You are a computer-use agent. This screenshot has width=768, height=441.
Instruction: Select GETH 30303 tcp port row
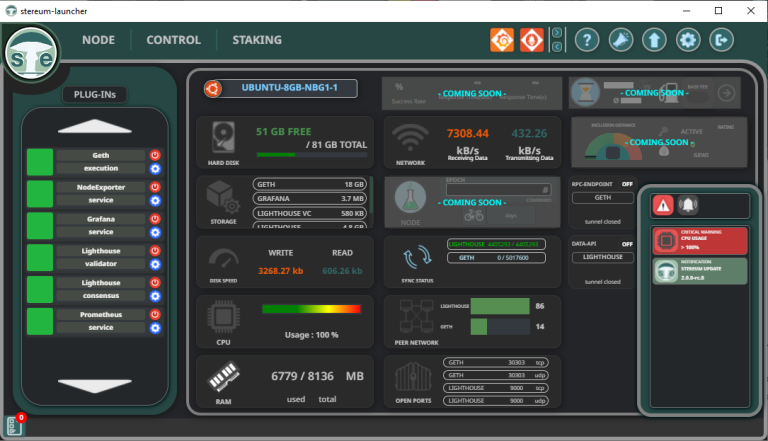pyautogui.click(x=496, y=363)
